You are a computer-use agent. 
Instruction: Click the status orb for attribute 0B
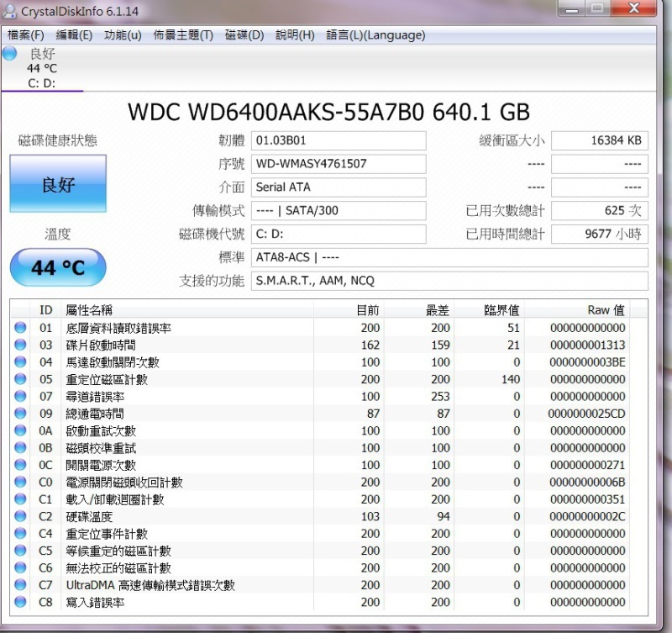point(20,448)
